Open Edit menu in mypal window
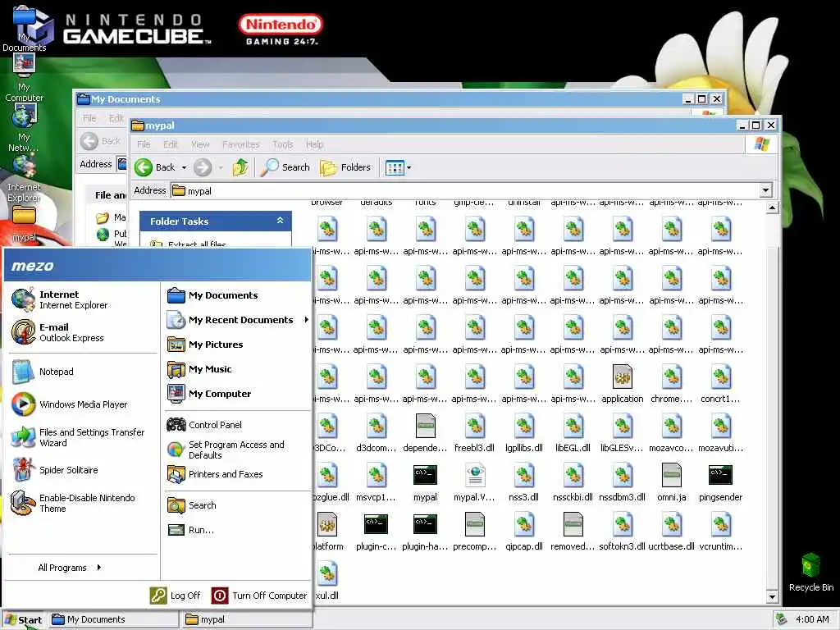Screen dimensions: 840x630 coord(171,144)
